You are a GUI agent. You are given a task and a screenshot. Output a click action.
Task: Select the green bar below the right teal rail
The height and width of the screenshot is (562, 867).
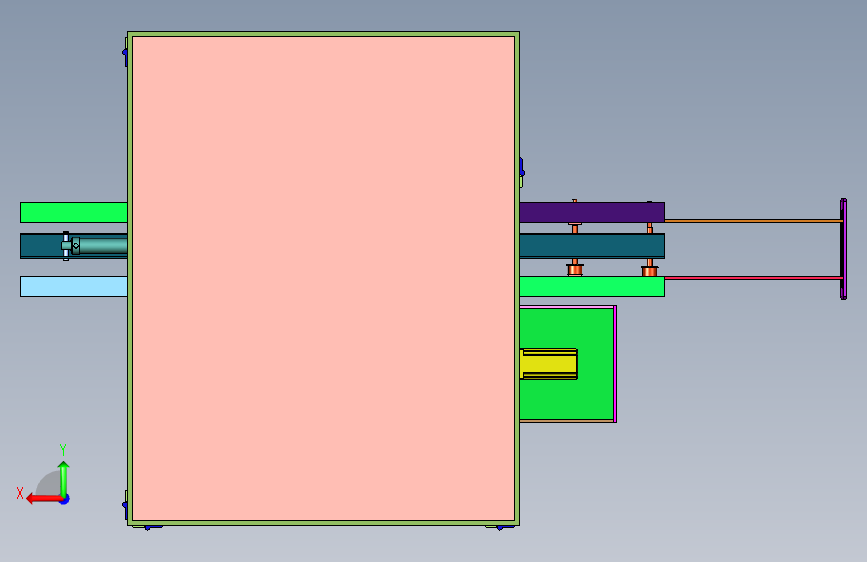pyautogui.click(x=592, y=287)
